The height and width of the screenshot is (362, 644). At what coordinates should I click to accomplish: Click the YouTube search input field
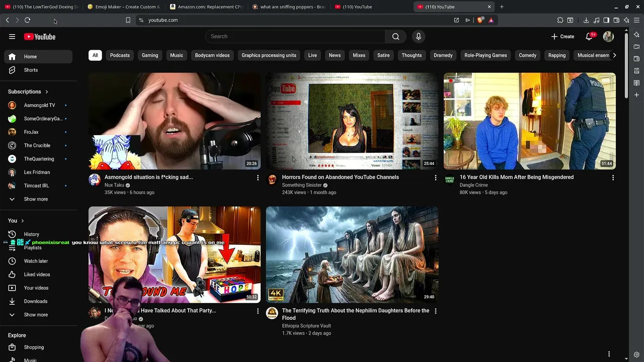click(x=295, y=37)
